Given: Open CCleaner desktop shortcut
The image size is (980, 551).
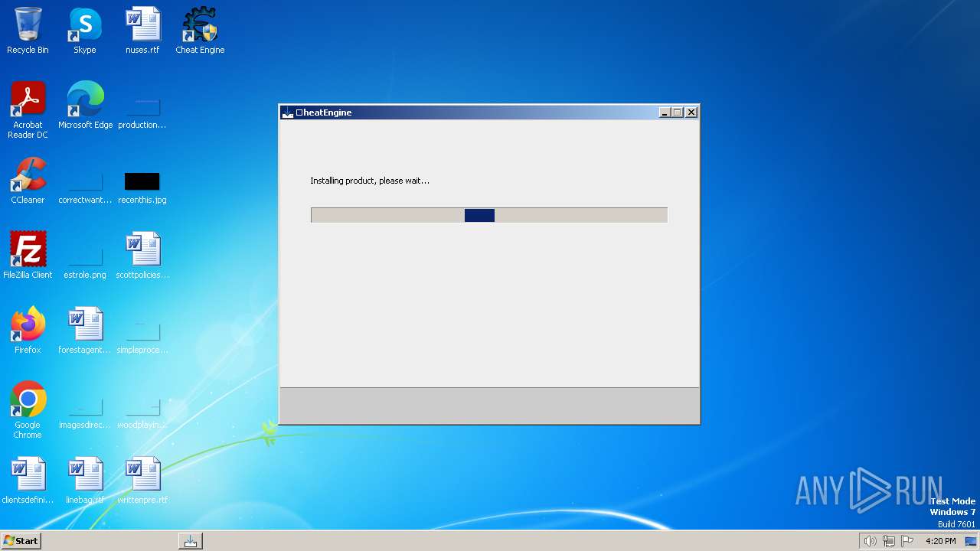Looking at the screenshot, I should tap(28, 181).
